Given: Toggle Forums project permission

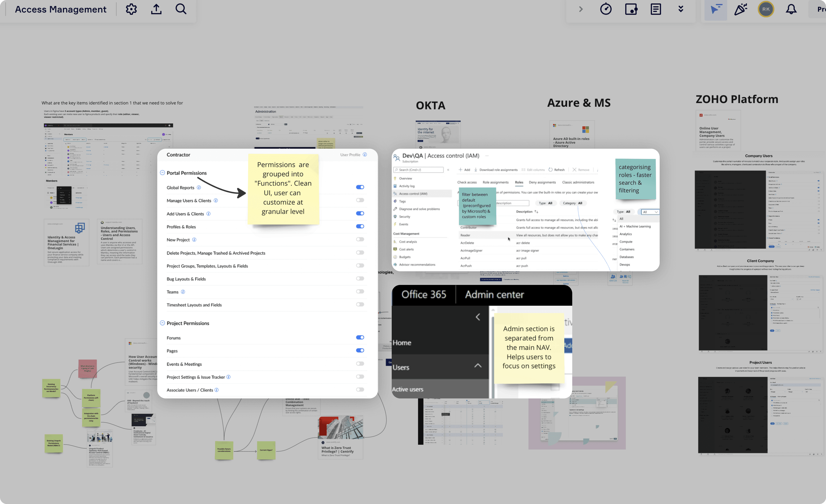Looking at the screenshot, I should click(360, 337).
